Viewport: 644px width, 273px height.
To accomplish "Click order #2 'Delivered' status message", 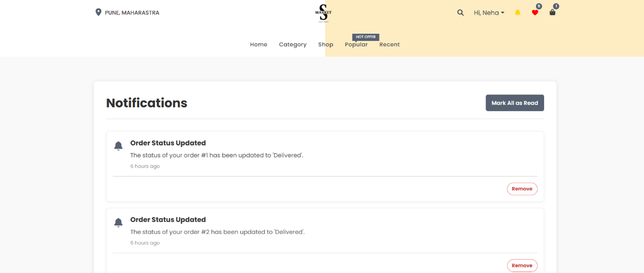I will [217, 232].
